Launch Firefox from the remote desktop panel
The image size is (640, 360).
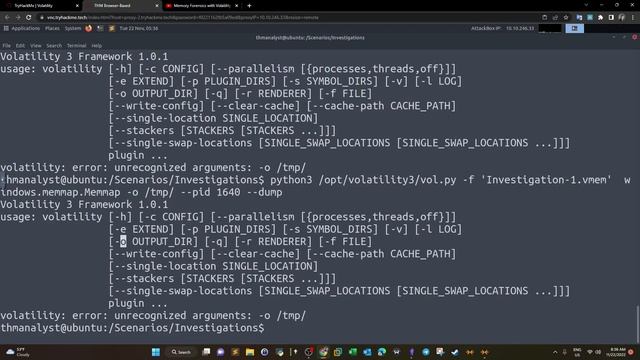pyautogui.click(x=89, y=29)
